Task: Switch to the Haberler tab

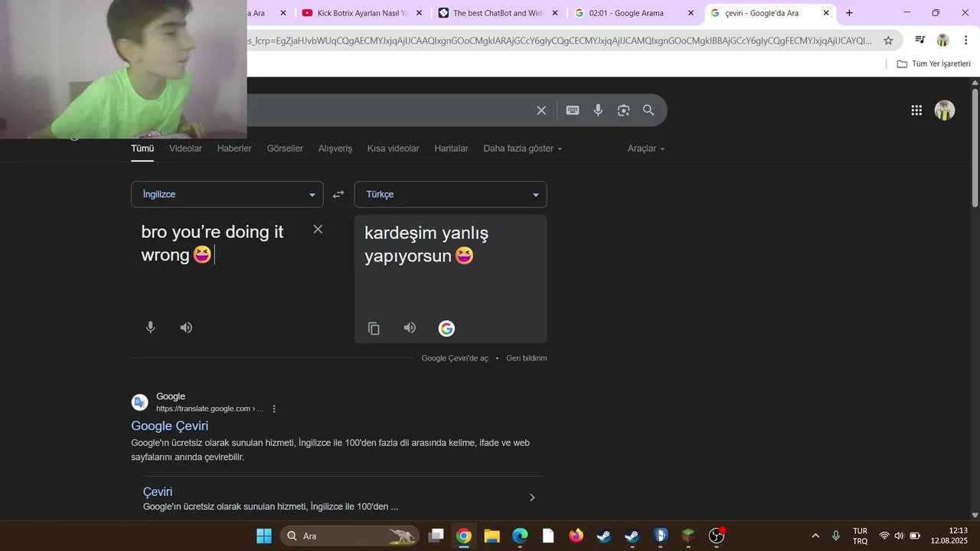Action: click(x=234, y=148)
